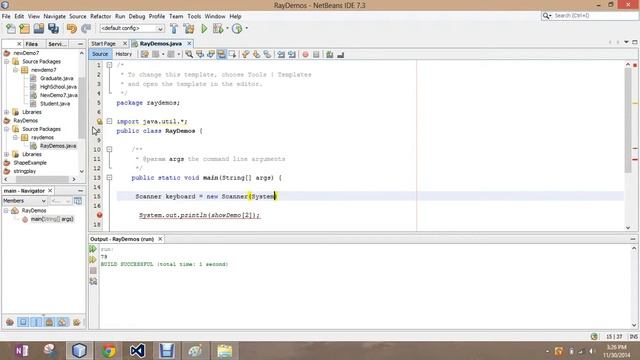Toggle Show Fields filter in Navigator
The image size is (640, 360).
click(x=23, y=322)
